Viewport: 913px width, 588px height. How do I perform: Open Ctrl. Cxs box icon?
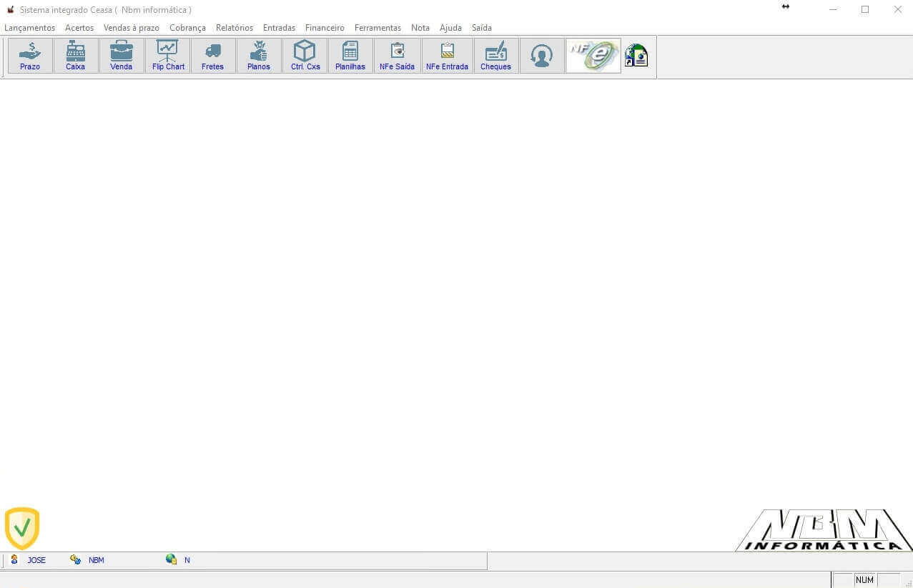click(305, 56)
